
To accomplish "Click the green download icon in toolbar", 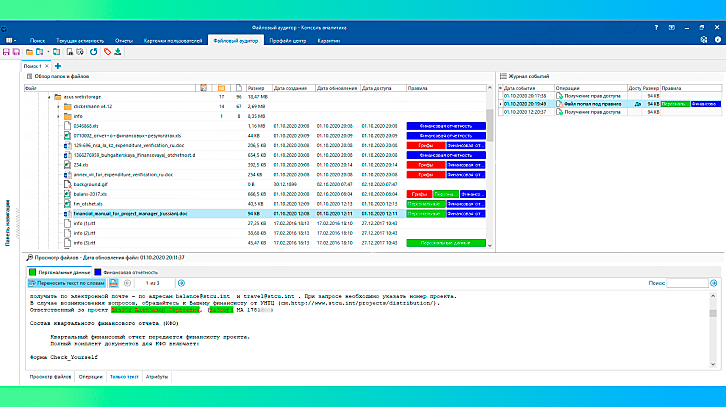I will 118,51.
